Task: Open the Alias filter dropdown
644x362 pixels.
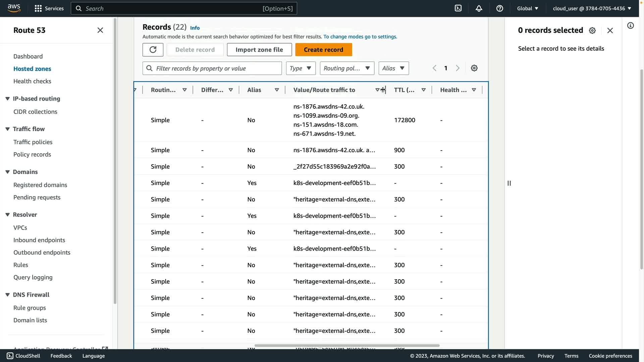Action: click(x=393, y=68)
